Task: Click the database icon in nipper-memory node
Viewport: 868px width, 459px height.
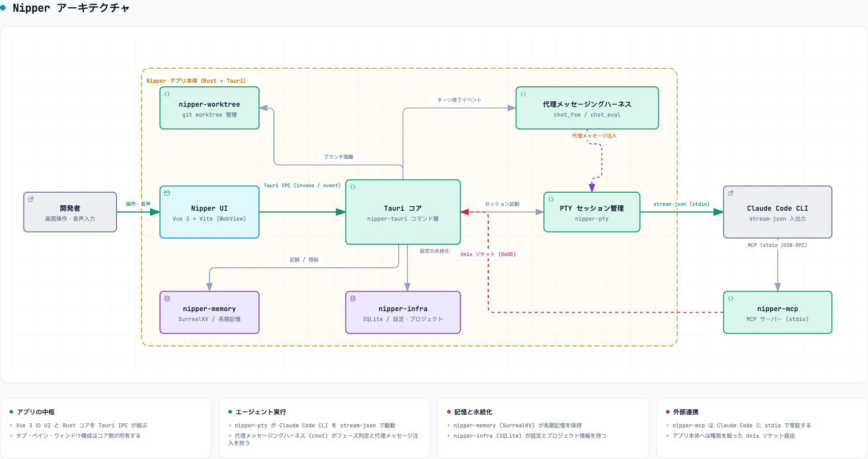Action: coord(167,298)
